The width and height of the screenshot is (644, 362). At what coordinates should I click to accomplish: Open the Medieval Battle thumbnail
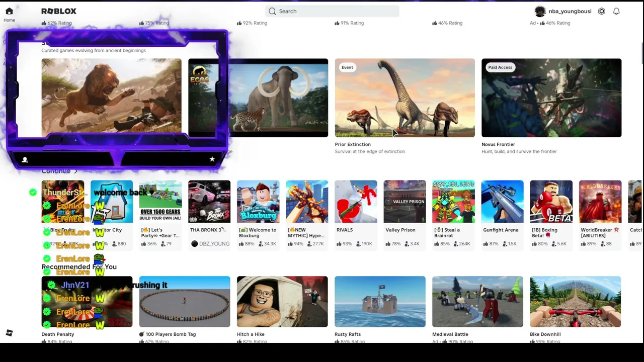[477, 302]
